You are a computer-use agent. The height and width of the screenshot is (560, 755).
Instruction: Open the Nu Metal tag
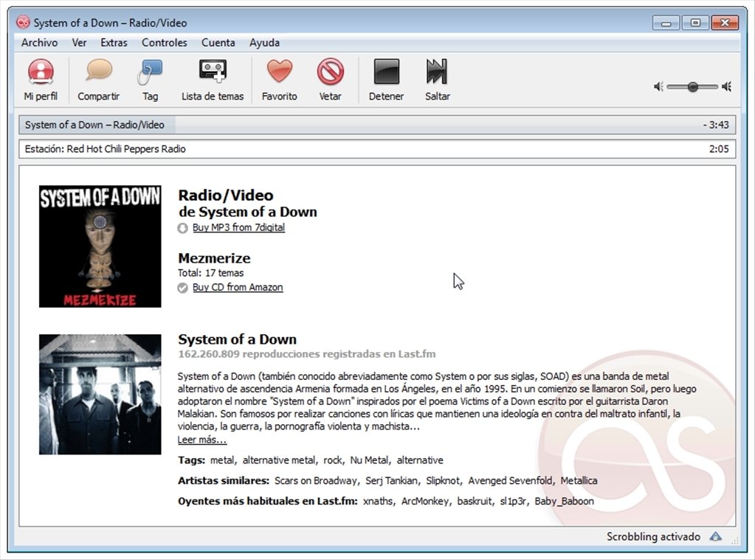pyautogui.click(x=369, y=460)
